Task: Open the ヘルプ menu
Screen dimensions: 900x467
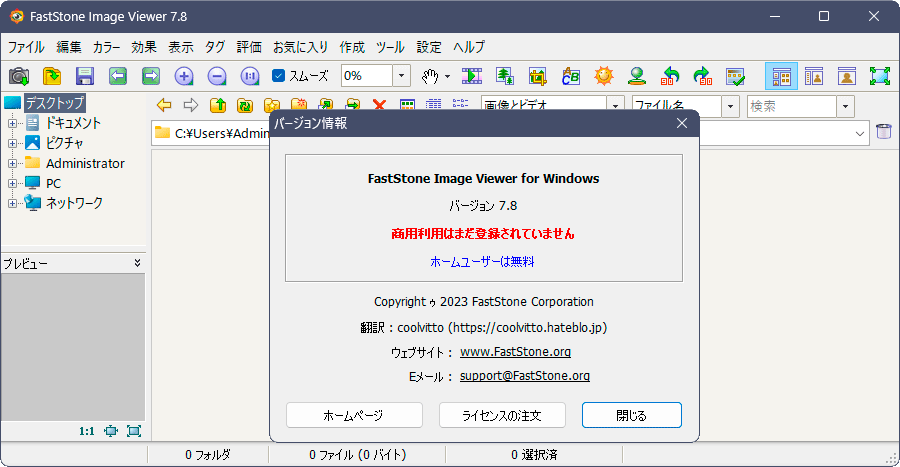Action: 469,47
